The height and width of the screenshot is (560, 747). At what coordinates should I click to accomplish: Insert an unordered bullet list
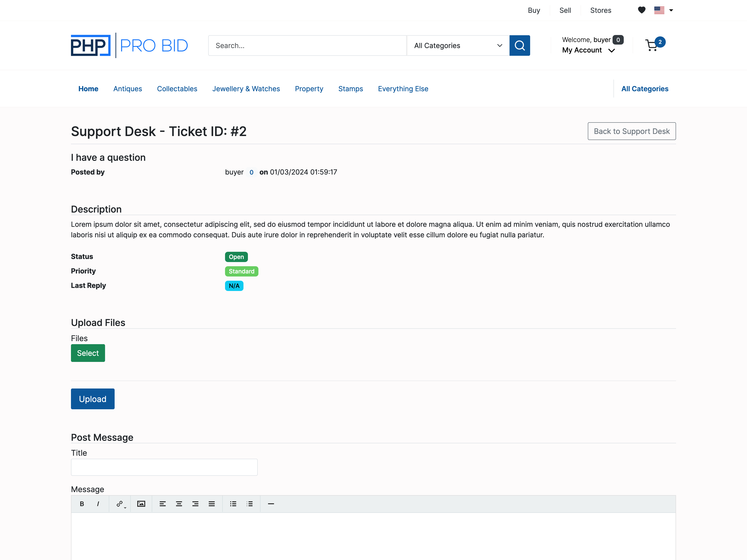click(x=233, y=504)
